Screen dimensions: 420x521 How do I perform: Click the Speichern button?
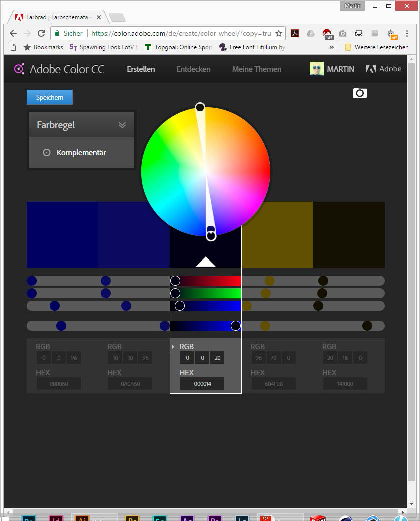[x=50, y=97]
